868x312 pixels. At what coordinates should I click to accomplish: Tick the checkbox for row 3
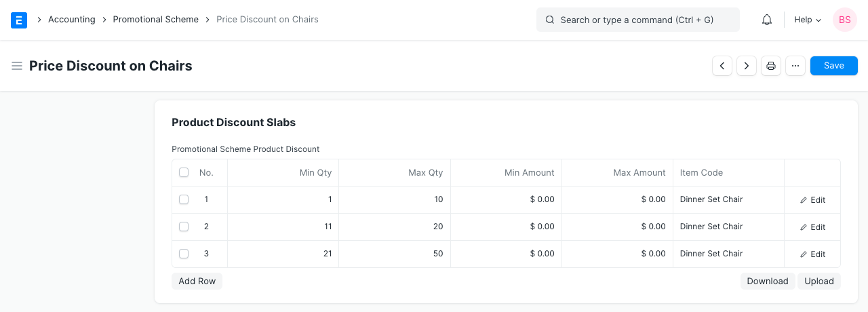pos(184,254)
